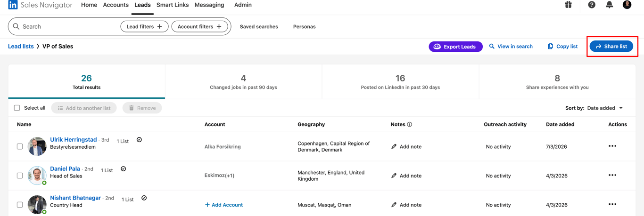Open Alka Forsikring account

point(223,146)
